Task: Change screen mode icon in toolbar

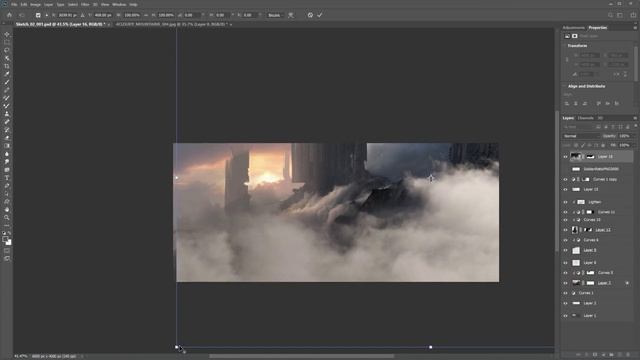Action: coord(7,258)
